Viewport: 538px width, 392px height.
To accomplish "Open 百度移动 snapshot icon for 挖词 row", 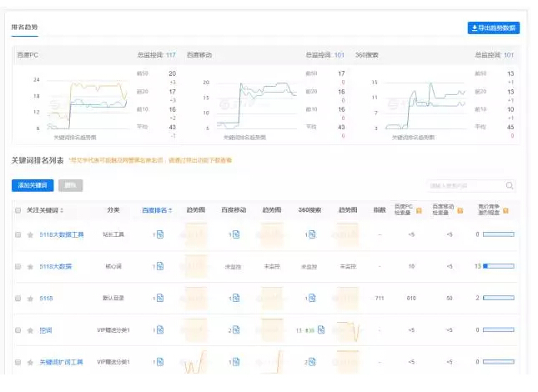I will 236,330.
